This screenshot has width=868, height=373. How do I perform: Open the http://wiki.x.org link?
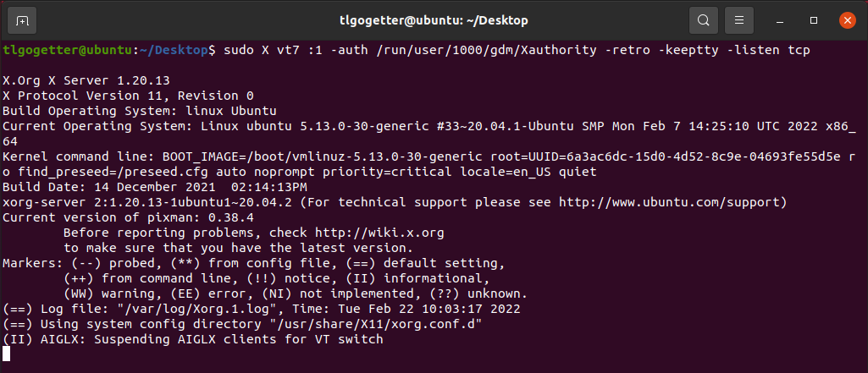pyautogui.click(x=379, y=233)
